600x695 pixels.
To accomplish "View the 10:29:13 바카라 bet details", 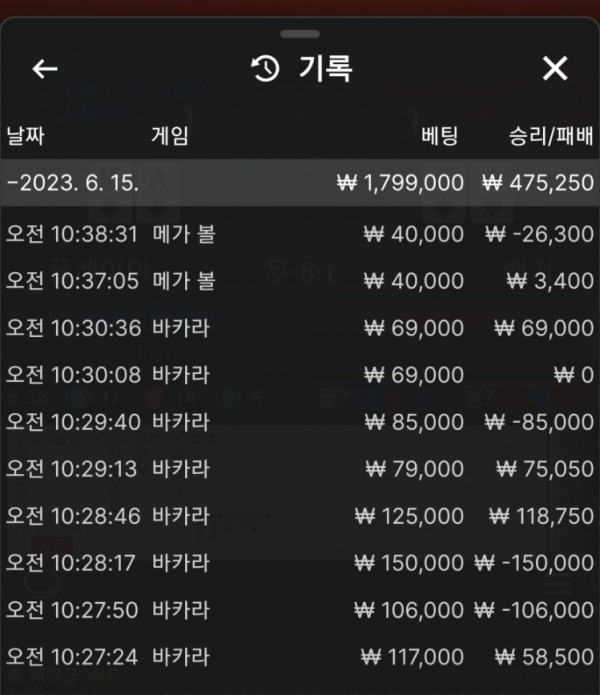I will tap(300, 469).
